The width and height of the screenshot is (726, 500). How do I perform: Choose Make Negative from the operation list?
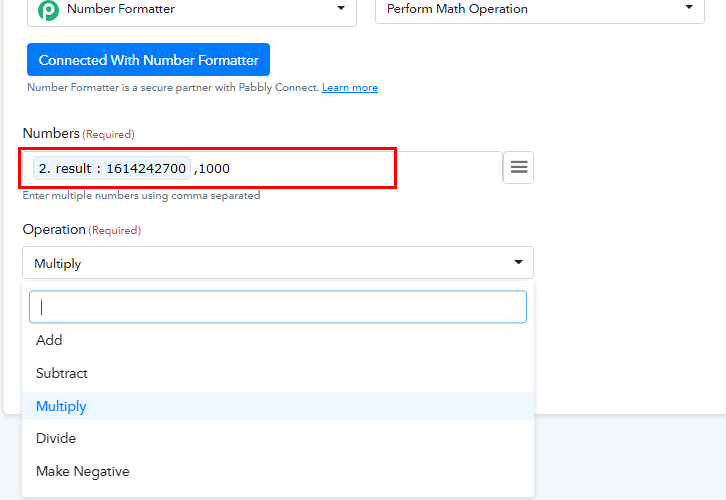tap(278, 471)
